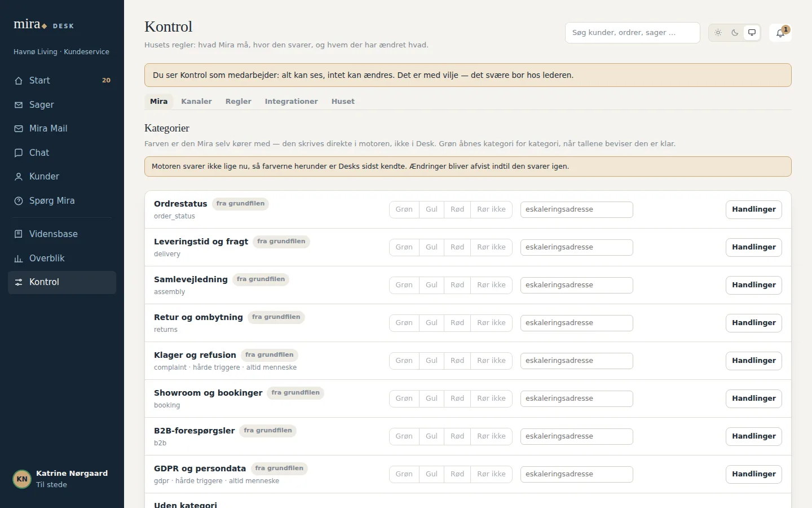Select system theme monitor icon
Image resolution: width=812 pixels, height=508 pixels.
pyautogui.click(x=752, y=33)
